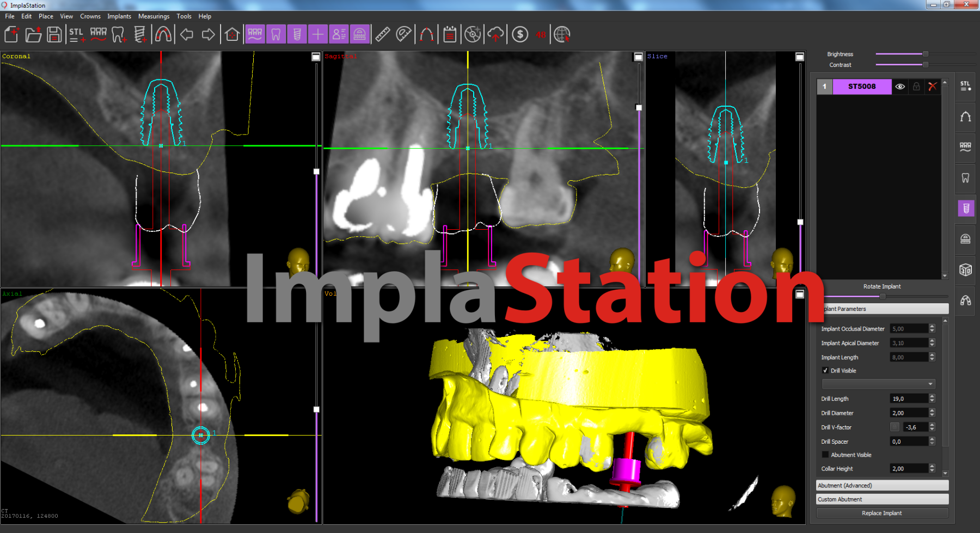
Task: Toggle teeth row display purple toolbar button
Action: pyautogui.click(x=255, y=34)
